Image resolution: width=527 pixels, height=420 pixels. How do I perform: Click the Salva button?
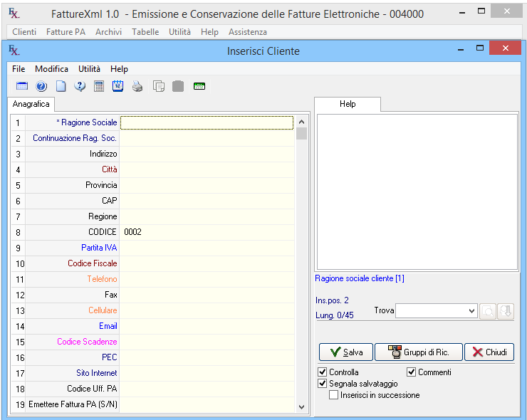[x=346, y=352]
